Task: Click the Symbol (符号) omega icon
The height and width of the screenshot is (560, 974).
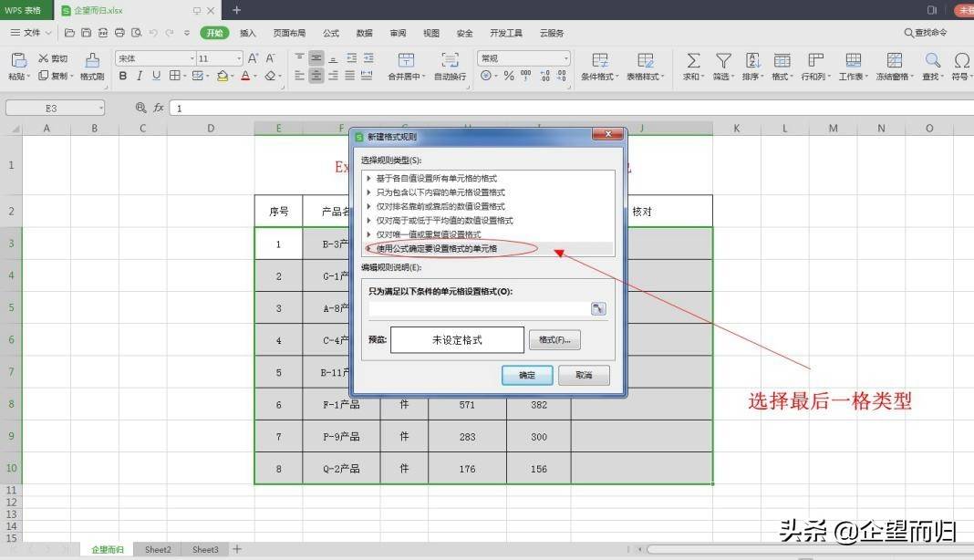Action: click(x=961, y=60)
